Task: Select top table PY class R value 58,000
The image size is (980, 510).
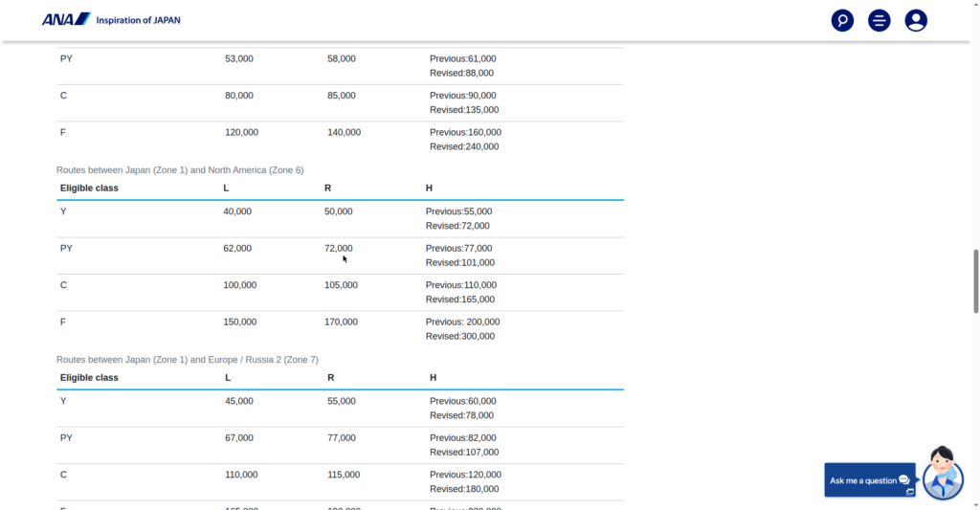Action: point(342,58)
